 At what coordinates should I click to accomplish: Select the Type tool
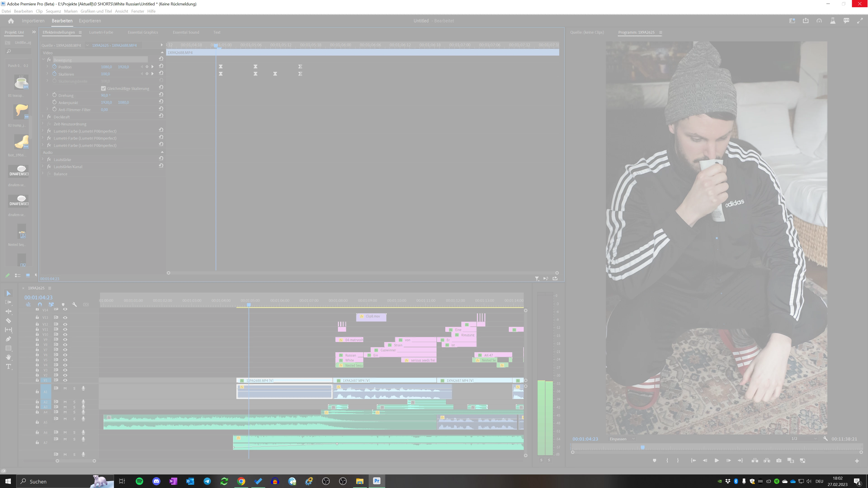8,366
